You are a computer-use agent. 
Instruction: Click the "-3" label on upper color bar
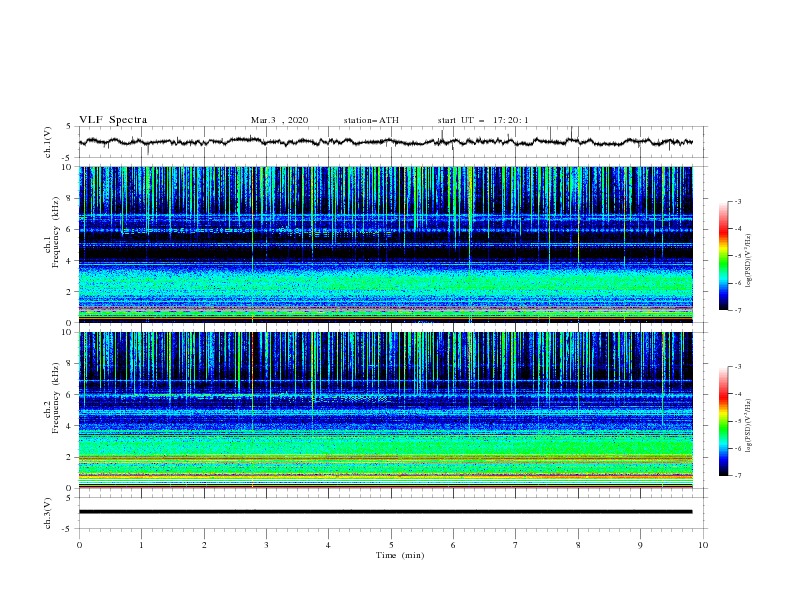[x=737, y=201]
